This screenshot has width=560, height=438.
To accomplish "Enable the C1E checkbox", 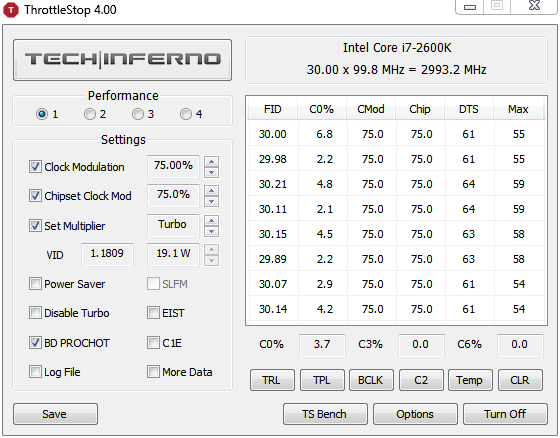I will click(x=153, y=343).
